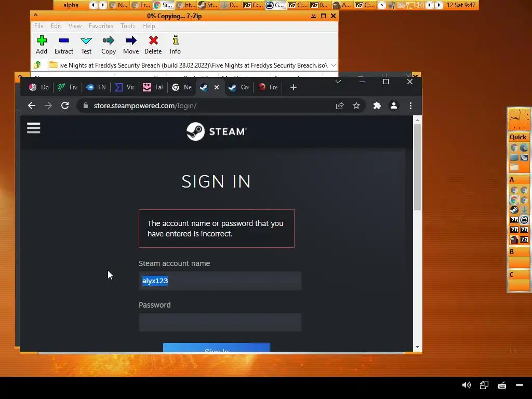Open the Help menu in 7-Zip
This screenshot has height=399, width=532.
(149, 26)
